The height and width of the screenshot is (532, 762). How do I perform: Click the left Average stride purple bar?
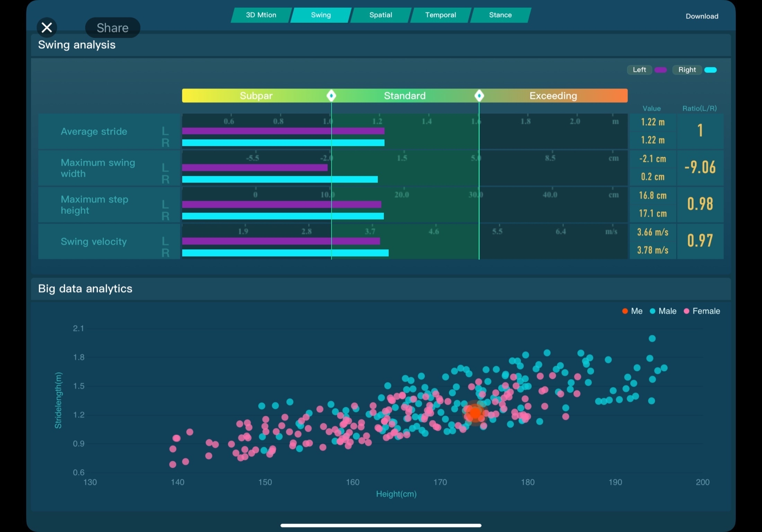[283, 131]
